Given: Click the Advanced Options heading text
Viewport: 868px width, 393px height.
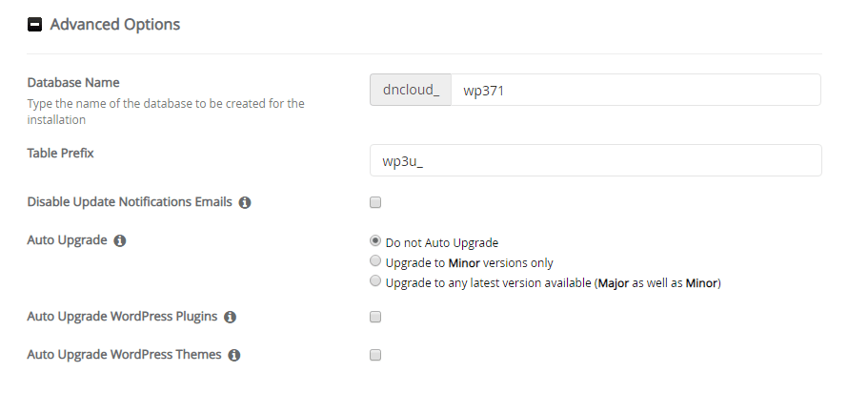Looking at the screenshot, I should [114, 25].
